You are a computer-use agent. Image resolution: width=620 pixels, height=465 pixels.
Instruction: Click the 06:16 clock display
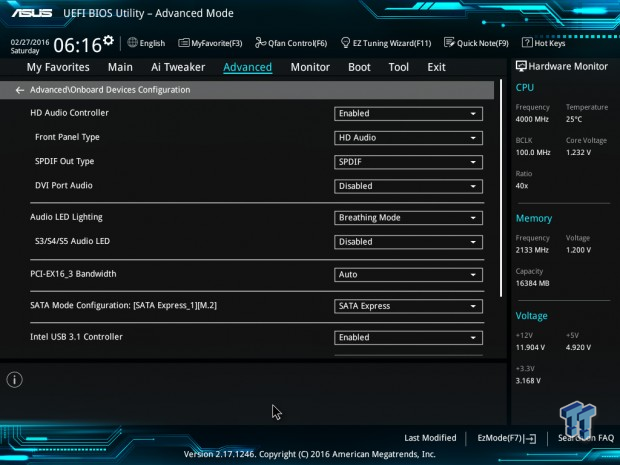click(x=78, y=45)
